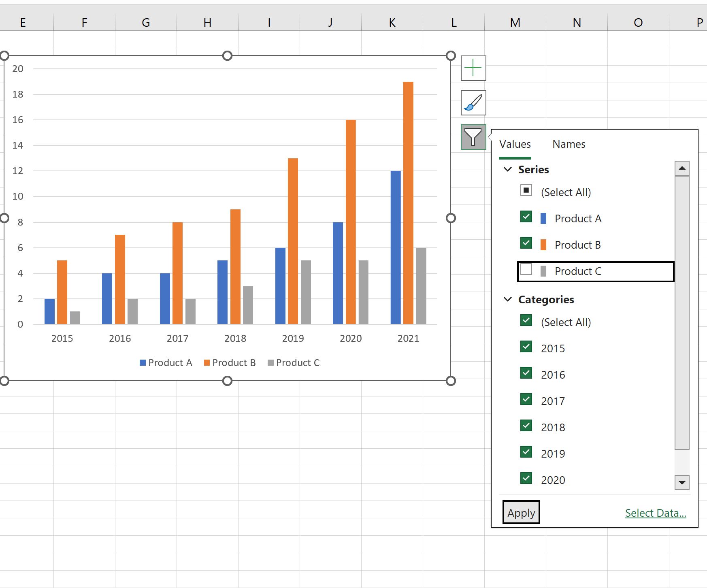The height and width of the screenshot is (588, 707).
Task: Select column G header
Action: [146, 23]
